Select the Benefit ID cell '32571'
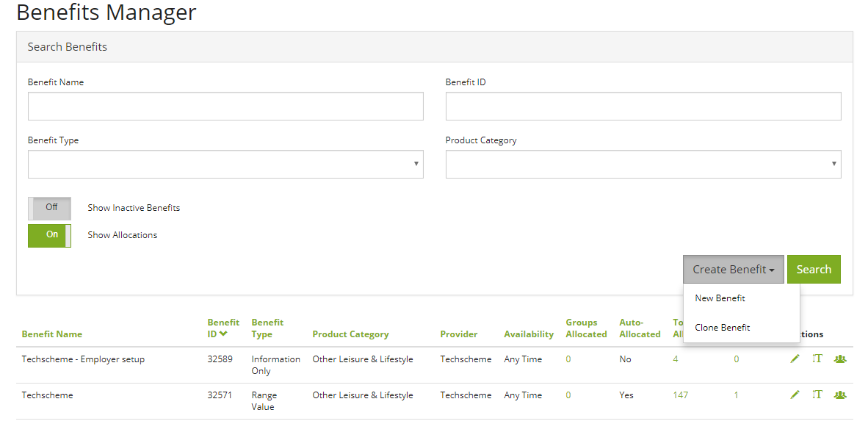 point(220,395)
